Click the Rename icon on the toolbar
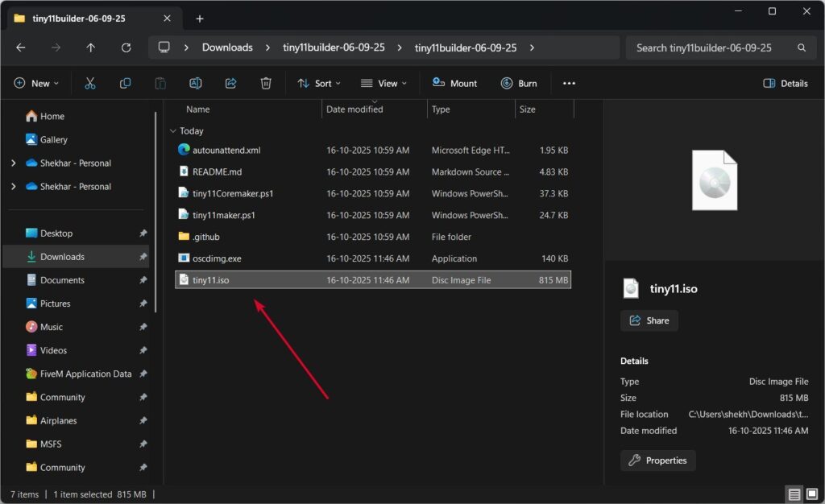825x504 pixels. pos(195,83)
